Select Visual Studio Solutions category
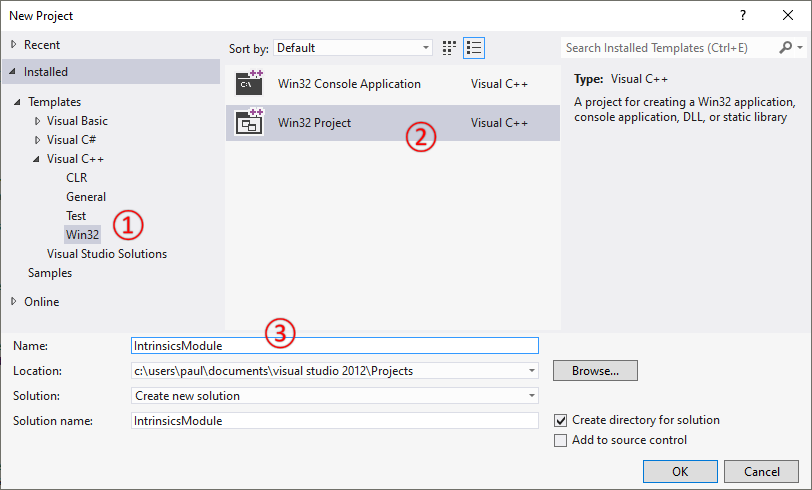This screenshot has width=812, height=490. click(x=107, y=254)
